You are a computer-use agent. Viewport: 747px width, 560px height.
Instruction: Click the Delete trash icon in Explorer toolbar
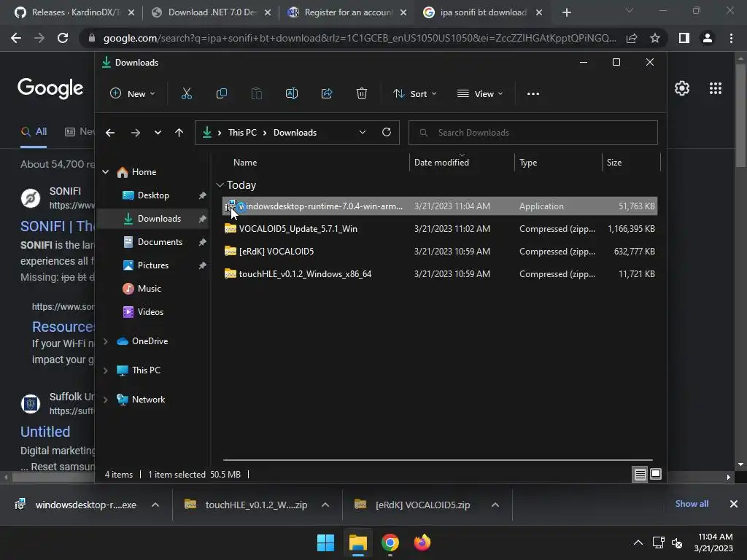pos(362,94)
